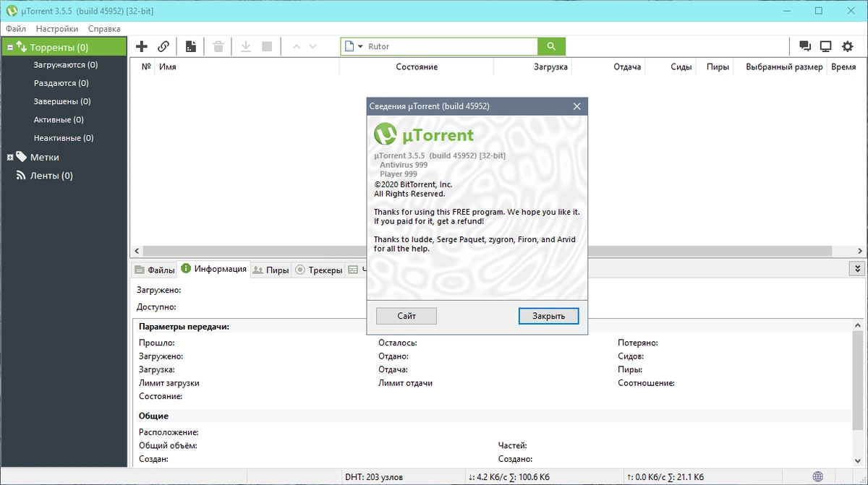Open the Настройки menu
Screen dimensions: 868x485
tap(57, 29)
